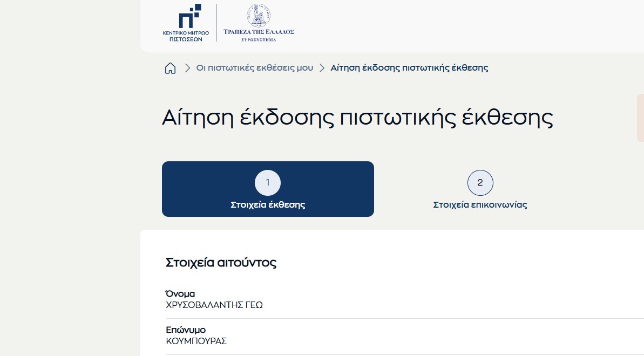
Task: Open the Οι πιστωτικές εκθέσεις μου breadcrumb link
Action: [254, 68]
